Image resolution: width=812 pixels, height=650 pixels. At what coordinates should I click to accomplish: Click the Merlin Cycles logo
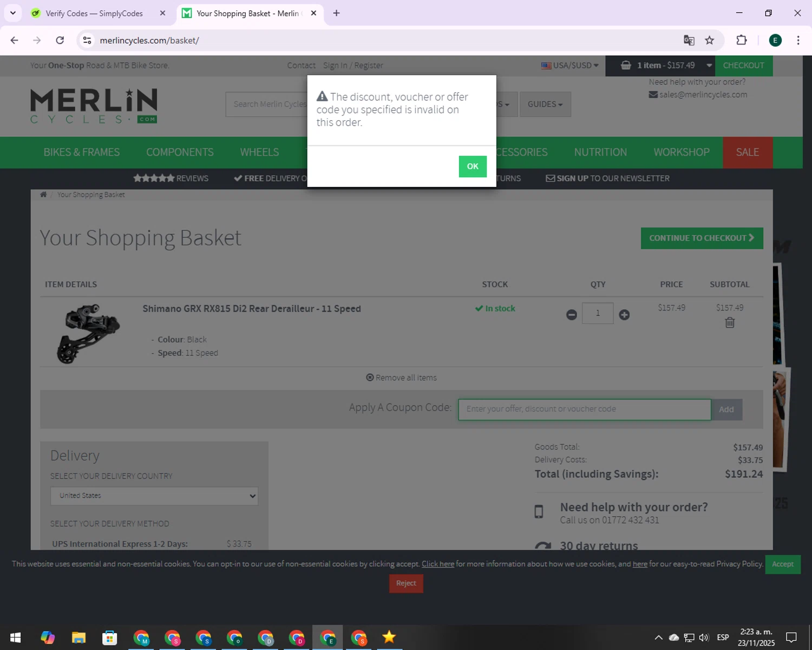tap(94, 106)
